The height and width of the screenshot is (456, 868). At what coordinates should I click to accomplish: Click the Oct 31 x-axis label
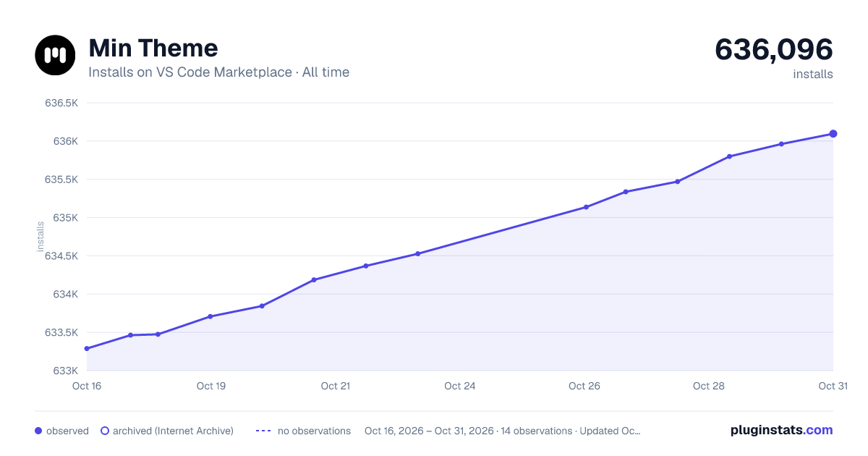833,386
